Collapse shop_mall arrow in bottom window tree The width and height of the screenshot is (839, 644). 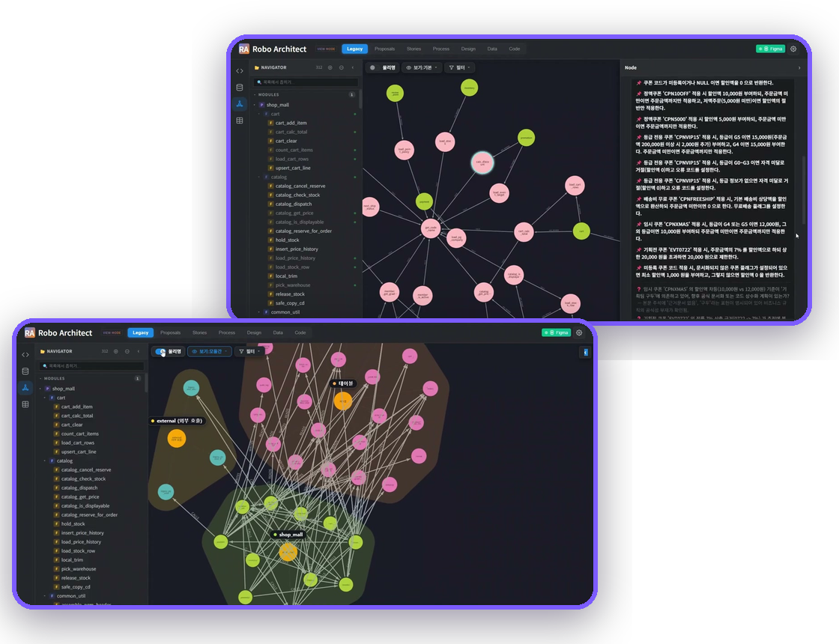(x=40, y=389)
